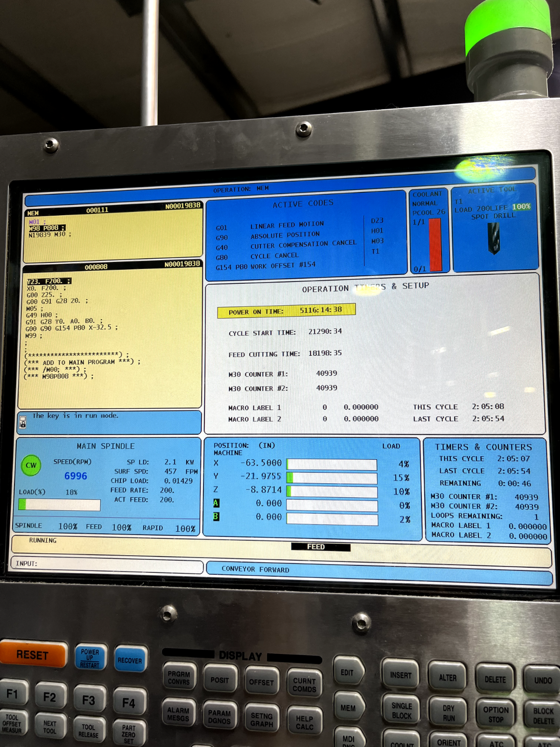Click the green CW spindle direction indicator
This screenshot has width=560, height=747.
coord(31,465)
